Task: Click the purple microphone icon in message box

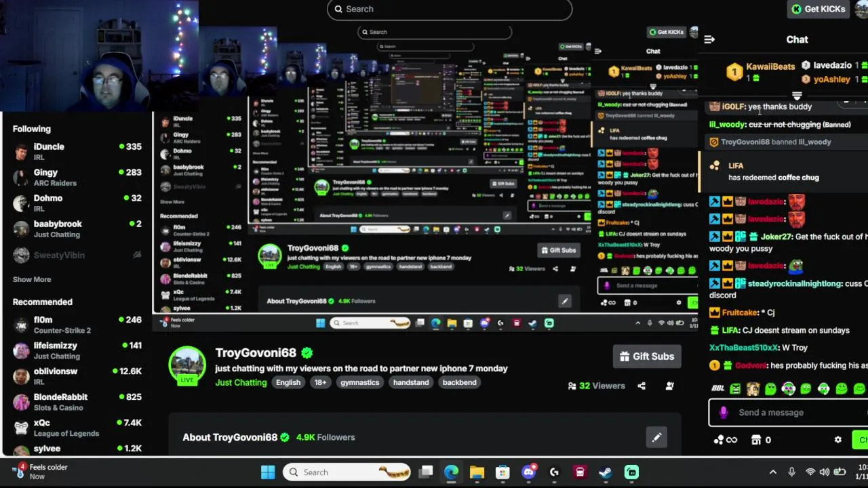Action: [x=724, y=412]
